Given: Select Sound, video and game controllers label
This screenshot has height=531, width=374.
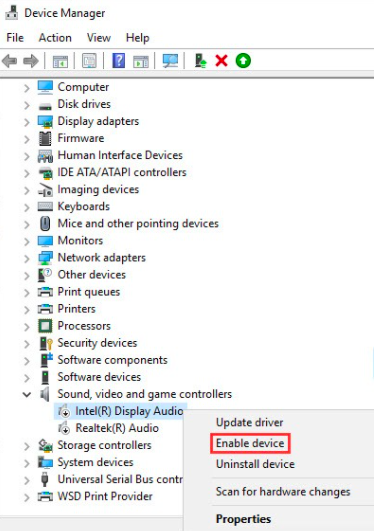Looking at the screenshot, I should click(x=145, y=394).
